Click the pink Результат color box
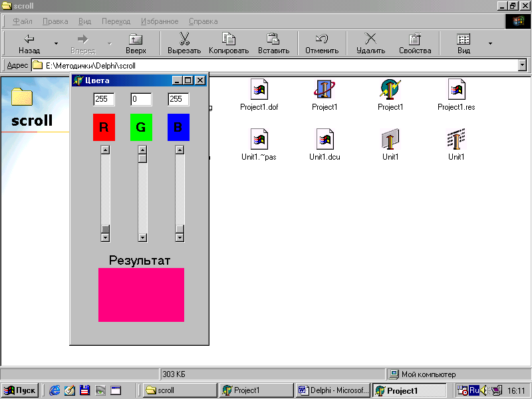 coord(141,295)
